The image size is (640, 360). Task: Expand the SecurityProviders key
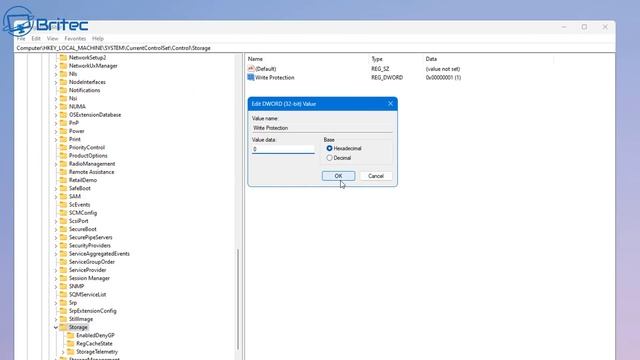click(x=56, y=245)
